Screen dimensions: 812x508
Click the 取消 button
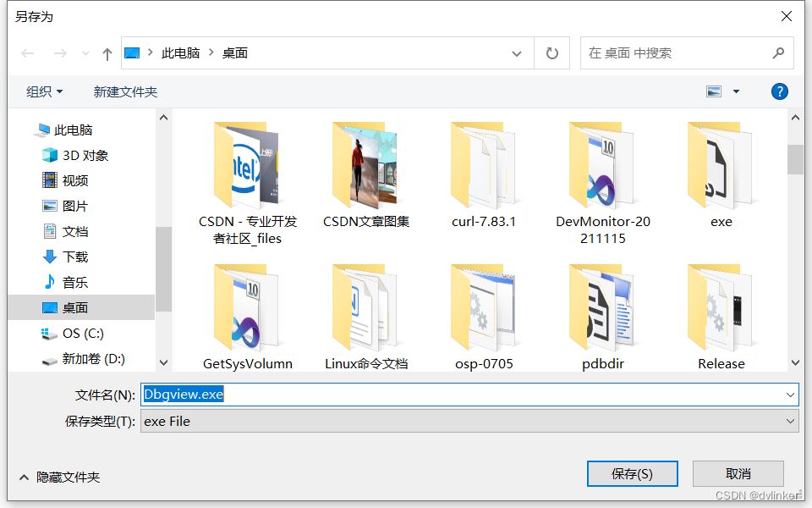(738, 473)
